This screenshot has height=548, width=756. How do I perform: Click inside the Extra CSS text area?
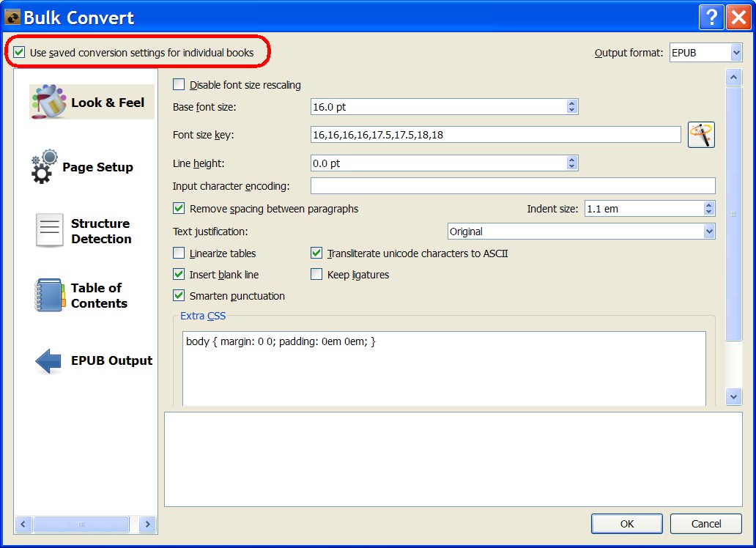pos(444,369)
